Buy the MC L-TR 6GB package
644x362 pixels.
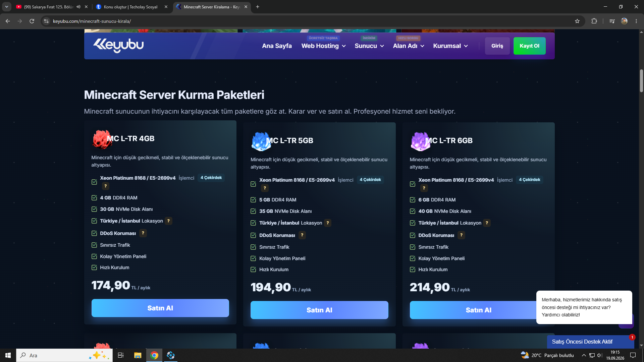coord(479,310)
